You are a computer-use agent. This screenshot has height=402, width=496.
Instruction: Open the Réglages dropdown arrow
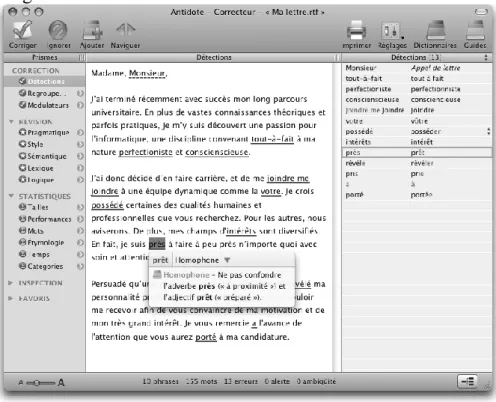click(x=403, y=38)
